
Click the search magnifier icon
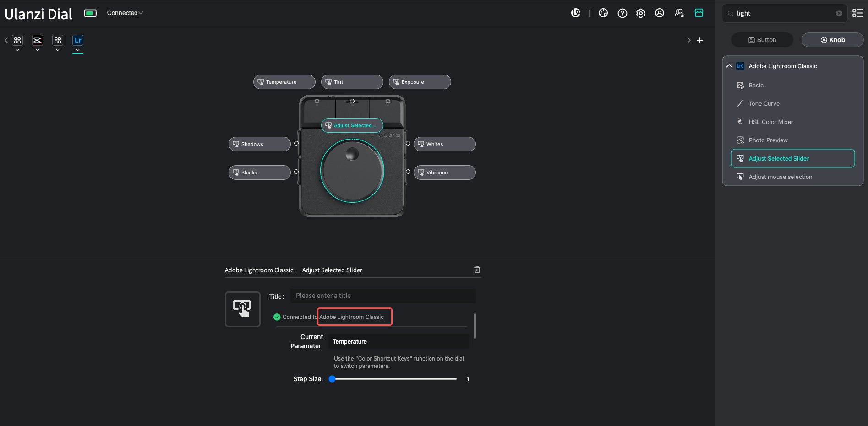[731, 13]
